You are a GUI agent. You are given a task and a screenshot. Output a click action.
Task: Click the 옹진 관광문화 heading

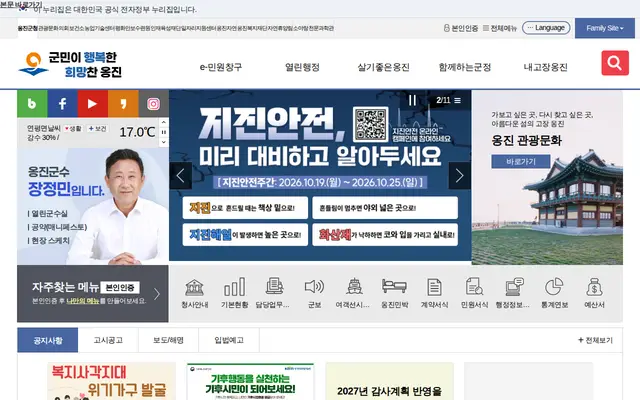pyautogui.click(x=527, y=141)
